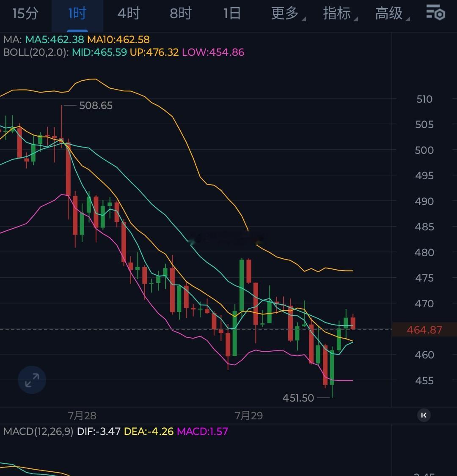Viewport: 457px width, 476px height.
Task: Jump to latest candle using the back-arrow button
Action: click(424, 415)
